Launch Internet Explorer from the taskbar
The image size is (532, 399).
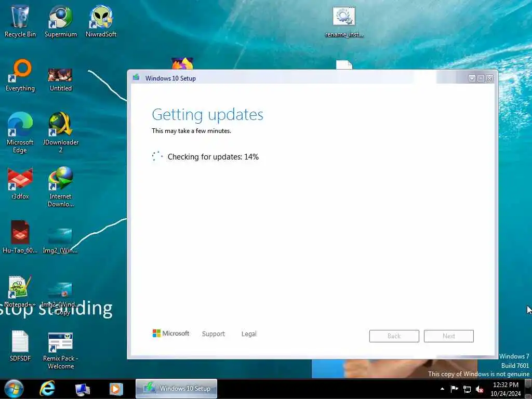[x=47, y=389]
